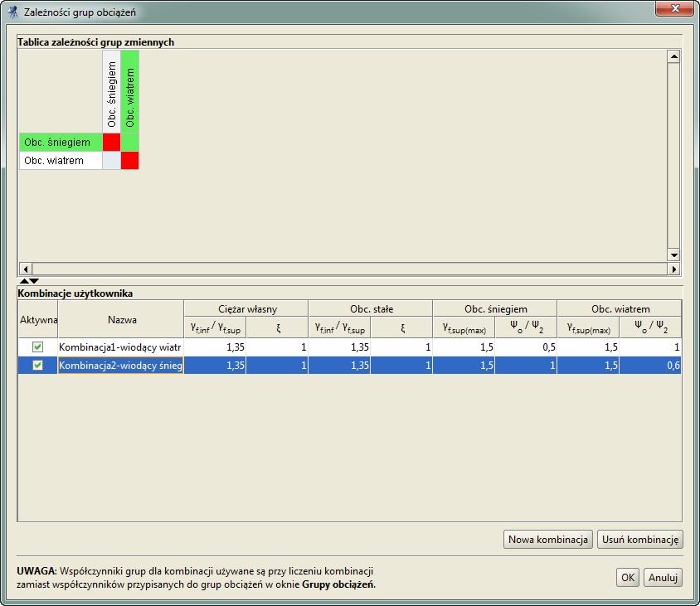
Task: Select the Obc. śniegiem row header
Action: [x=61, y=143]
